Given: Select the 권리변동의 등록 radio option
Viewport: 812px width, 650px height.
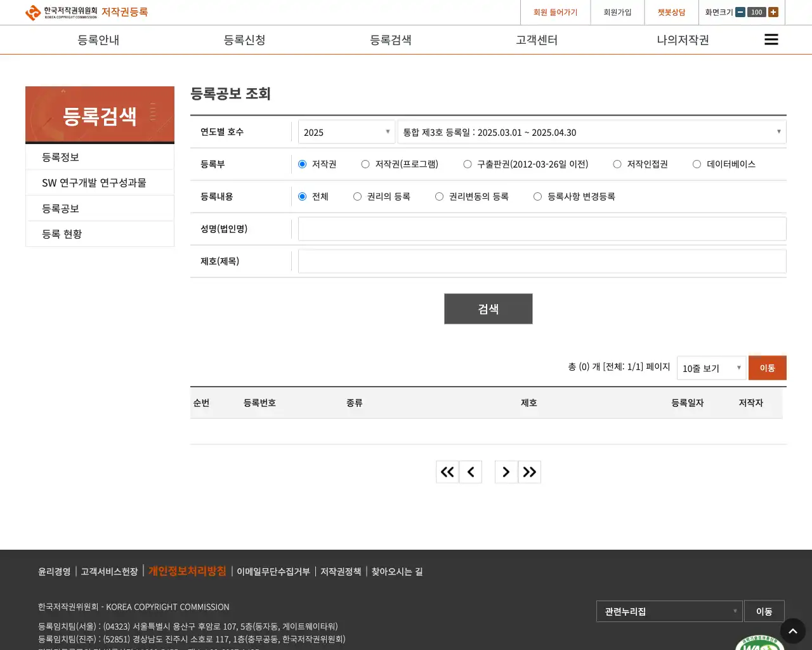Looking at the screenshot, I should coord(440,197).
